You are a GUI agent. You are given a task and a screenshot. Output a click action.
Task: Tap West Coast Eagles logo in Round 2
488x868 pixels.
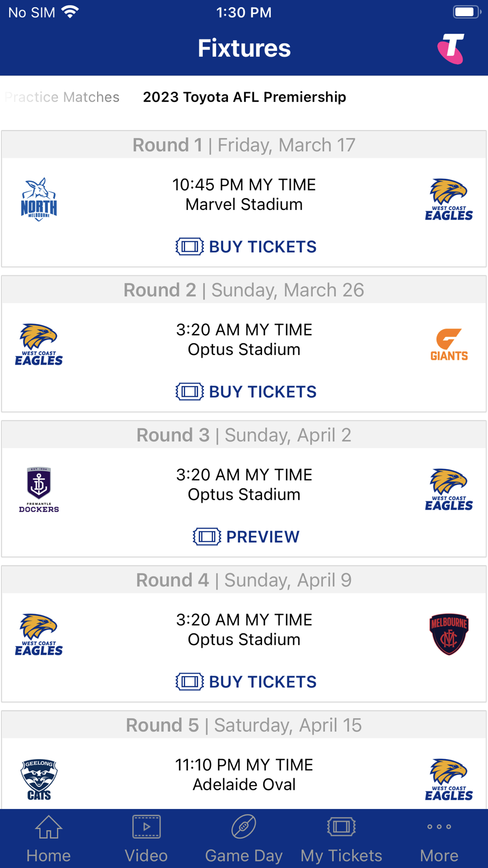39,345
